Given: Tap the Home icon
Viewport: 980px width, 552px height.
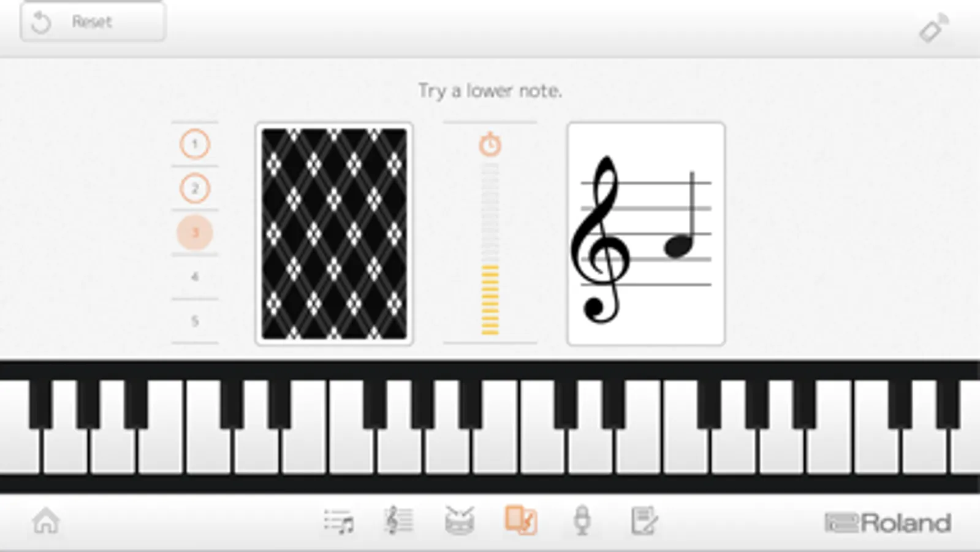Looking at the screenshot, I should 46,522.
